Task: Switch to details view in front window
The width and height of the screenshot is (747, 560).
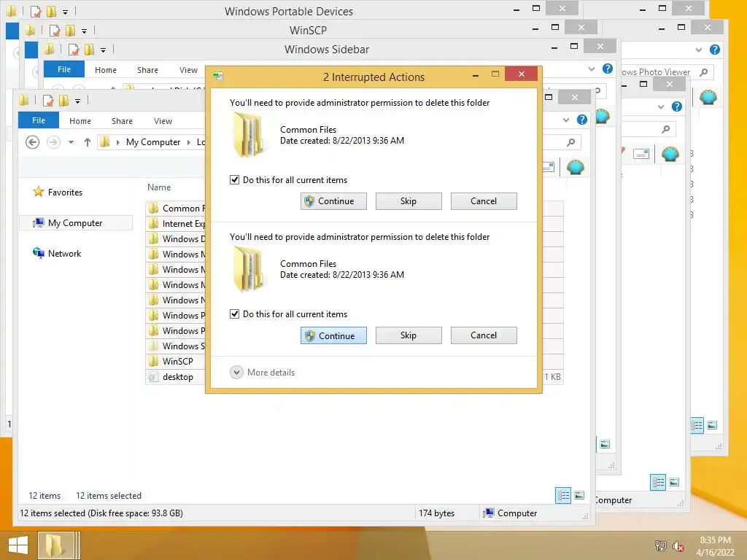Action: (x=563, y=495)
